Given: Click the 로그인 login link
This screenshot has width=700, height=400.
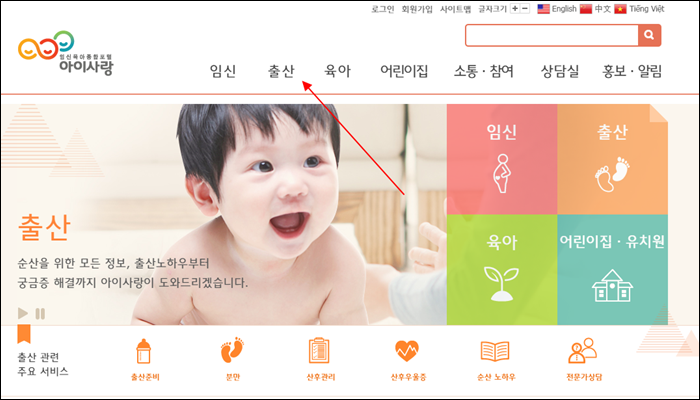Looking at the screenshot, I should click(383, 9).
